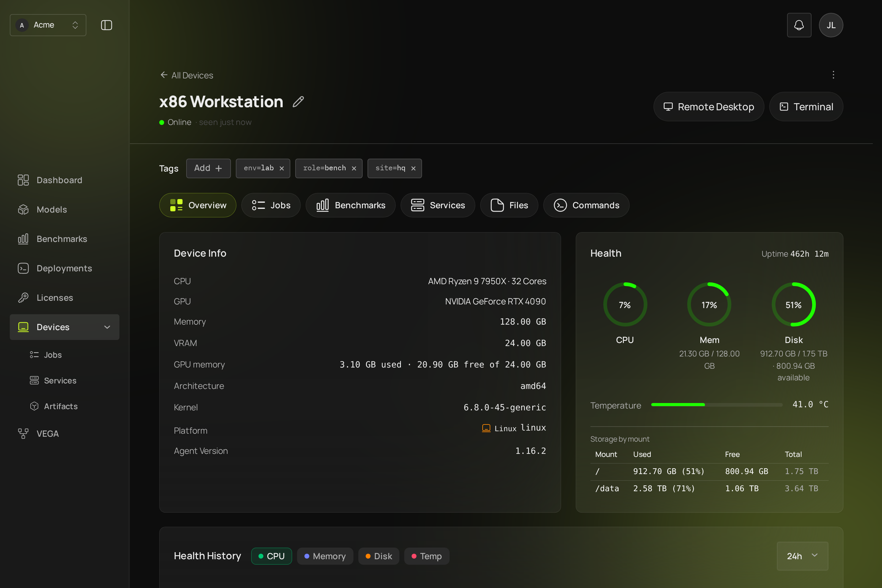Open sidebar Jobs sub-item
Viewport: 882px width, 588px height.
click(x=71, y=355)
